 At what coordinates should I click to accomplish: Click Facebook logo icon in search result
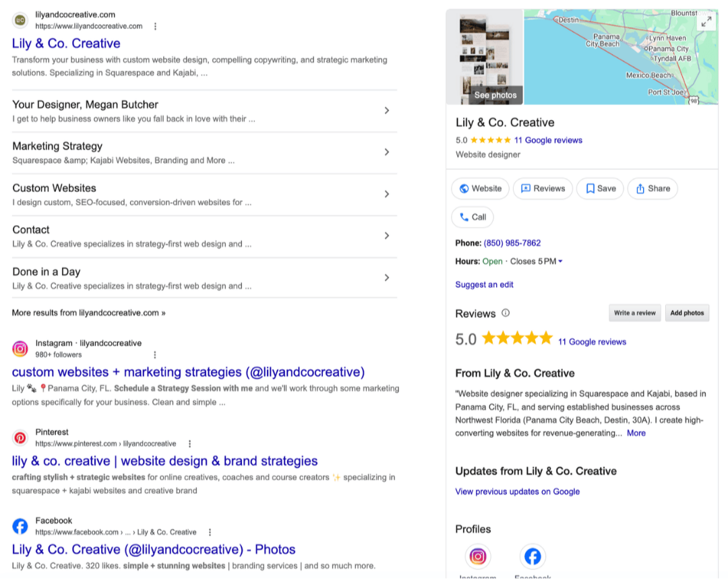coord(20,526)
